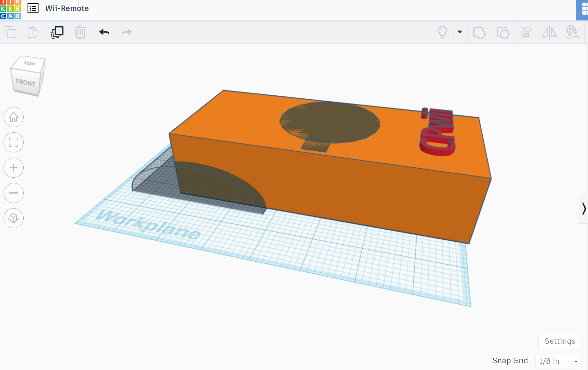Screen dimensions: 588x370
Task: Click the Duplicate and repeat icon
Action: click(57, 32)
